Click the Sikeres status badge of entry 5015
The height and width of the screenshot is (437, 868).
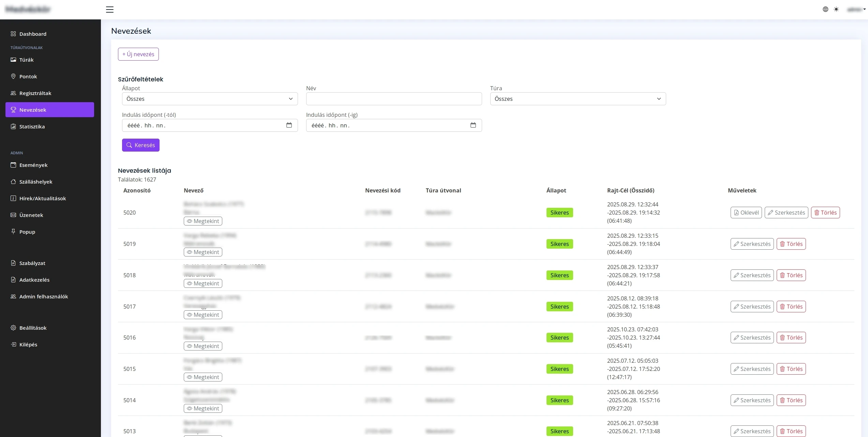[559, 369]
